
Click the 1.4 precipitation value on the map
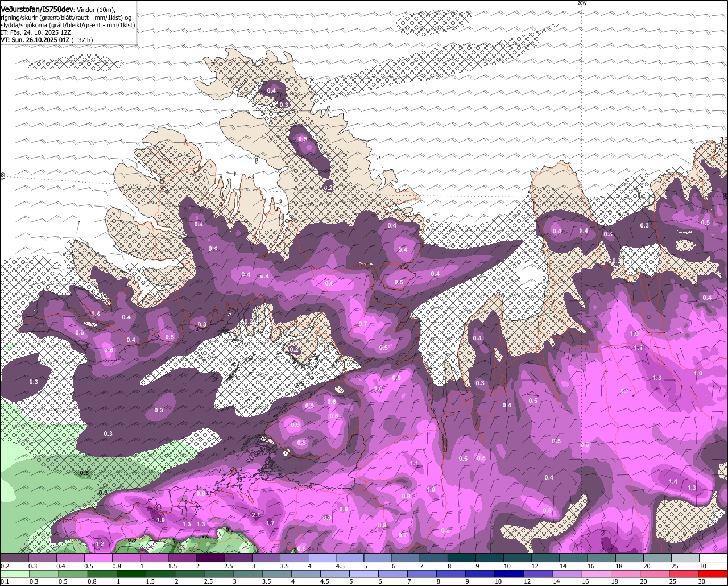click(673, 482)
